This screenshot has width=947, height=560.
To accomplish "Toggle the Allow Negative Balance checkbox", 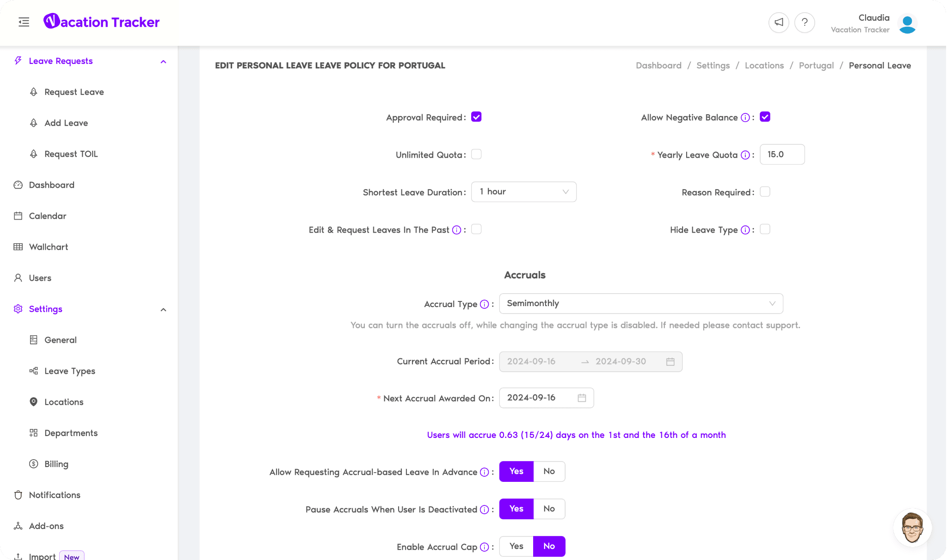I will pos(765,117).
